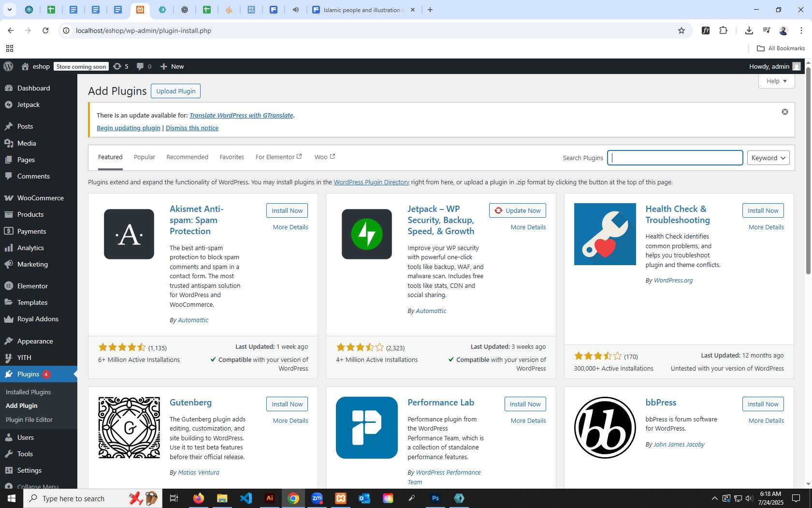Switch to the Recommended plugins tab

[x=187, y=157]
